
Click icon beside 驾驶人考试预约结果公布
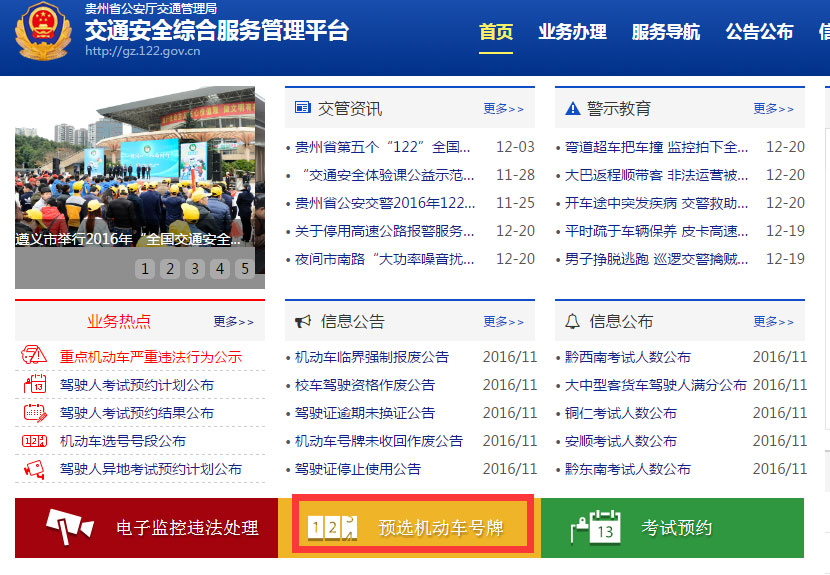[x=35, y=412]
